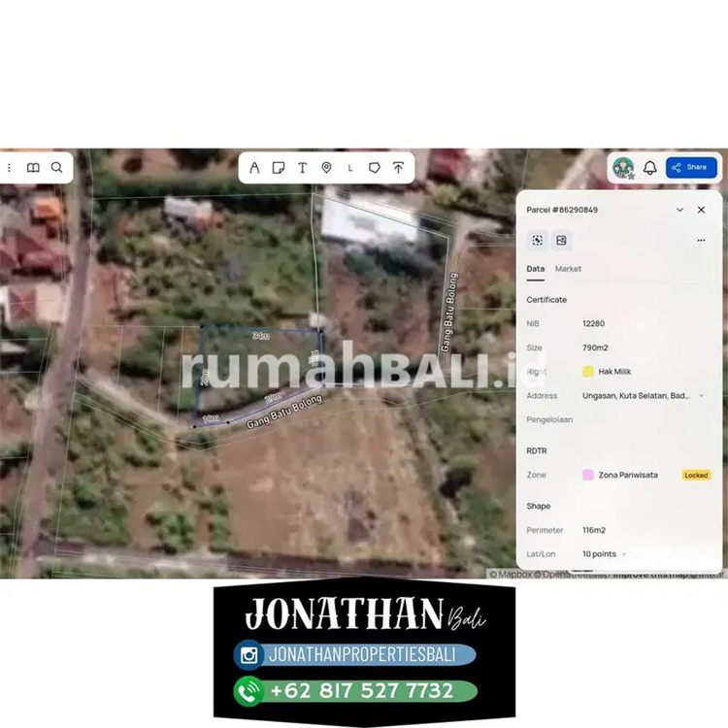
Task: Click the Size value 790m2
Action: coord(595,347)
